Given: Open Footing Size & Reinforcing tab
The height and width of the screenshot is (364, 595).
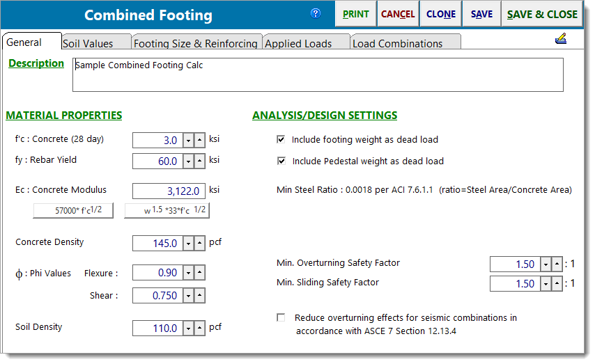Looking at the screenshot, I should [x=196, y=42].
